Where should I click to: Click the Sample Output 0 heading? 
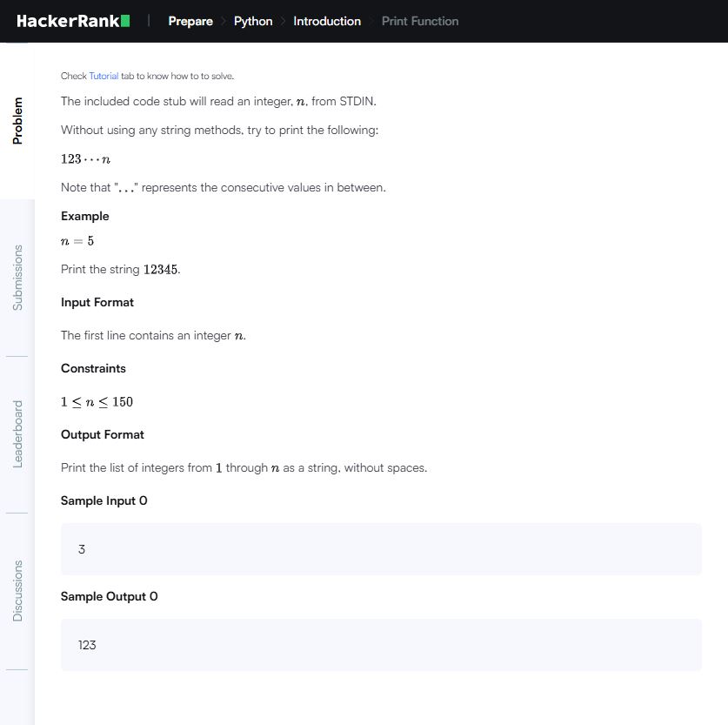click(x=110, y=596)
